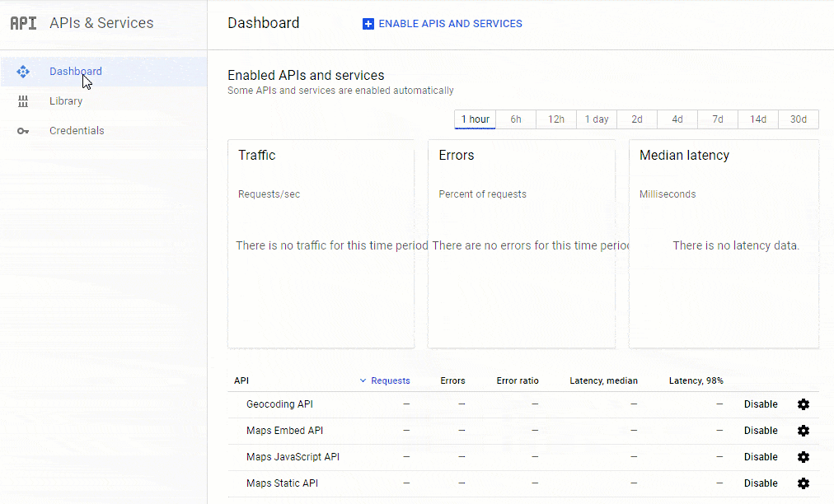834x504 pixels.
Task: Sort table by Errors column
Action: point(452,380)
